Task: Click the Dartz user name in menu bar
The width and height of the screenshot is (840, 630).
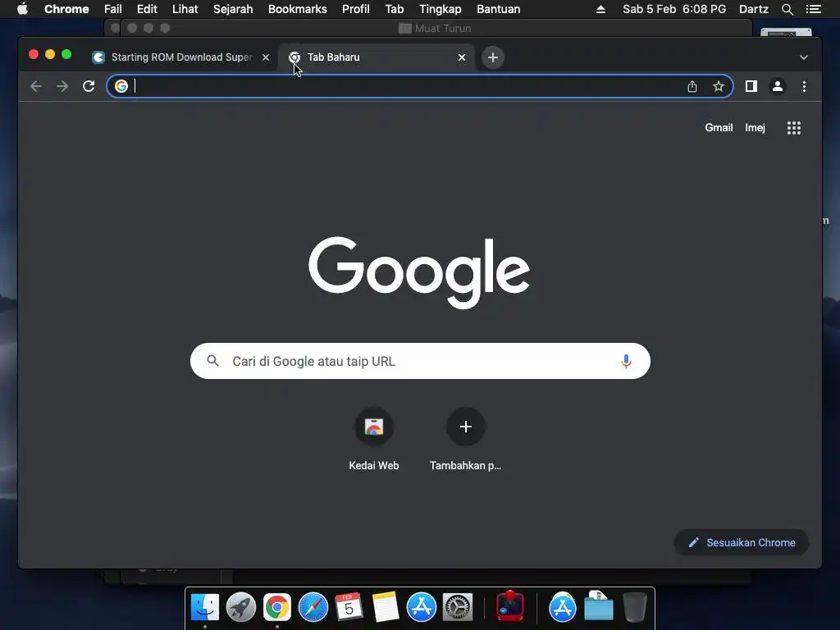Action: click(x=753, y=9)
